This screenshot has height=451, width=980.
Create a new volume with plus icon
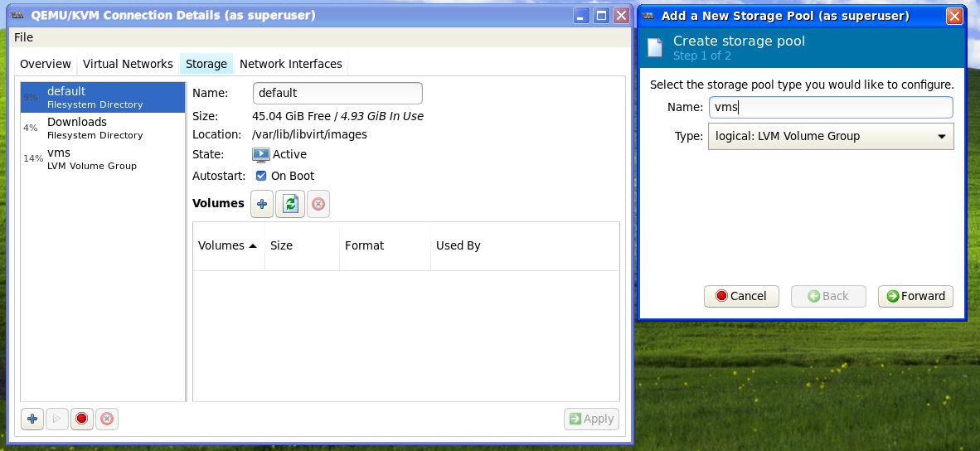262,204
